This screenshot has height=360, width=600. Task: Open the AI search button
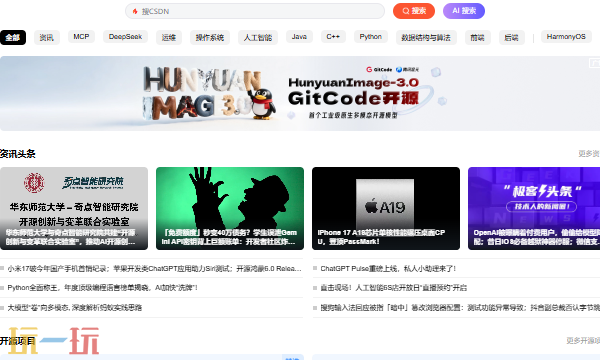tap(464, 11)
